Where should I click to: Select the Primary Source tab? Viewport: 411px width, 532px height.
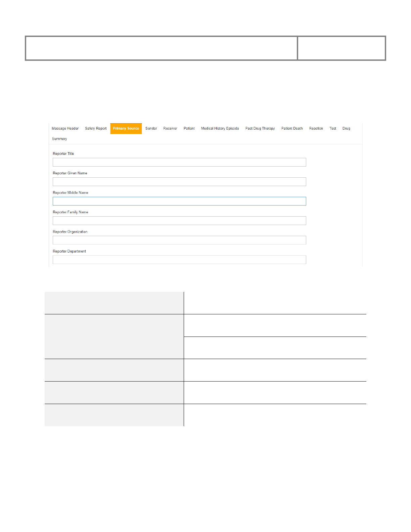point(126,129)
